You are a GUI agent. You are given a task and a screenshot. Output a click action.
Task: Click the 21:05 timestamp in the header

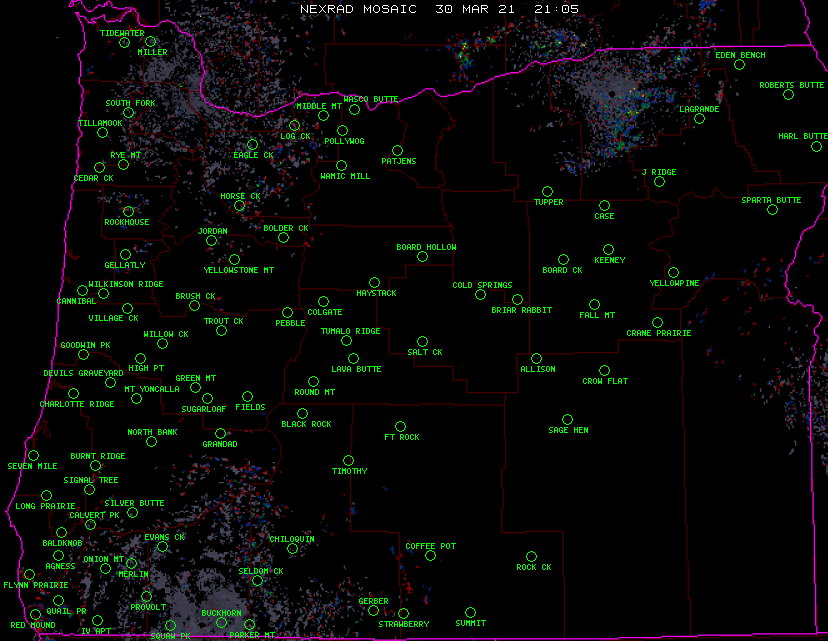click(x=555, y=8)
